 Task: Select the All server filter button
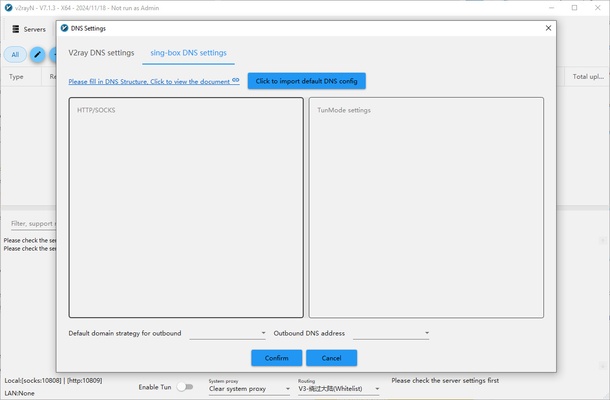coord(15,54)
